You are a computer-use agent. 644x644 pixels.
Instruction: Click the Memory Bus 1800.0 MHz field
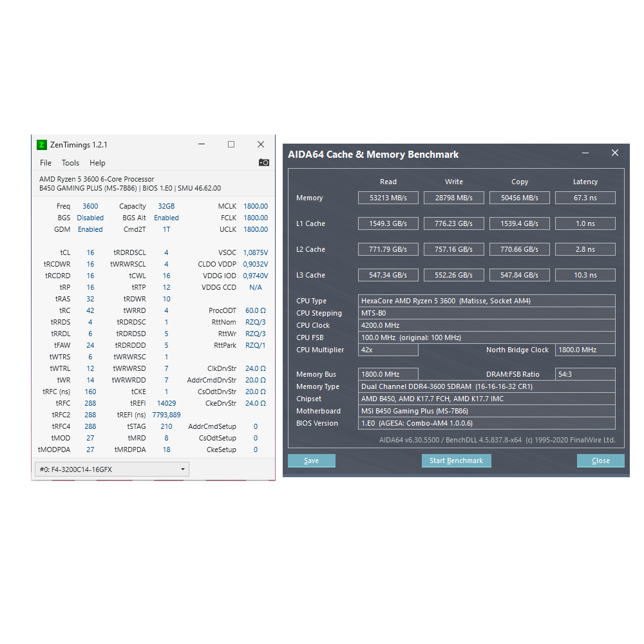388,374
